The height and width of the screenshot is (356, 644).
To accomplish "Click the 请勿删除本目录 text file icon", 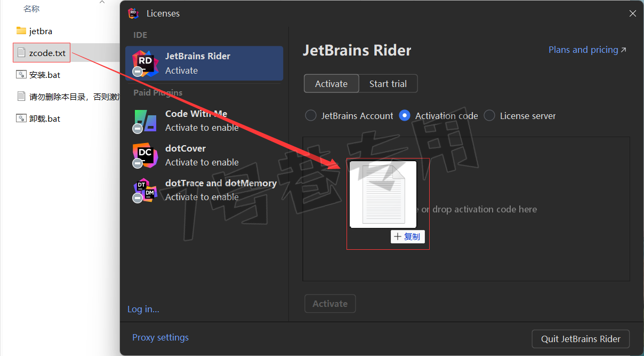I will point(21,97).
